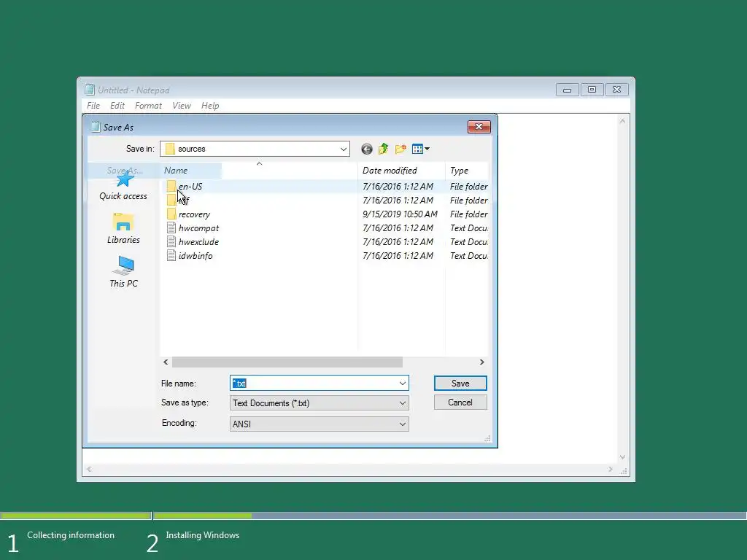Click the 9/15/2019 10:50 AM date cell
The width and height of the screenshot is (747, 560).
click(400, 214)
